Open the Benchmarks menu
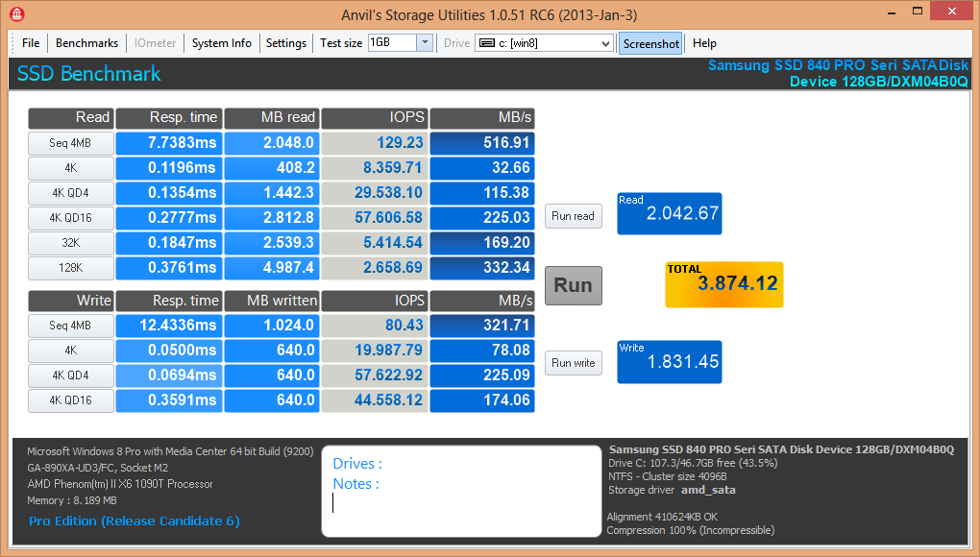This screenshot has height=557, width=980. (86, 43)
